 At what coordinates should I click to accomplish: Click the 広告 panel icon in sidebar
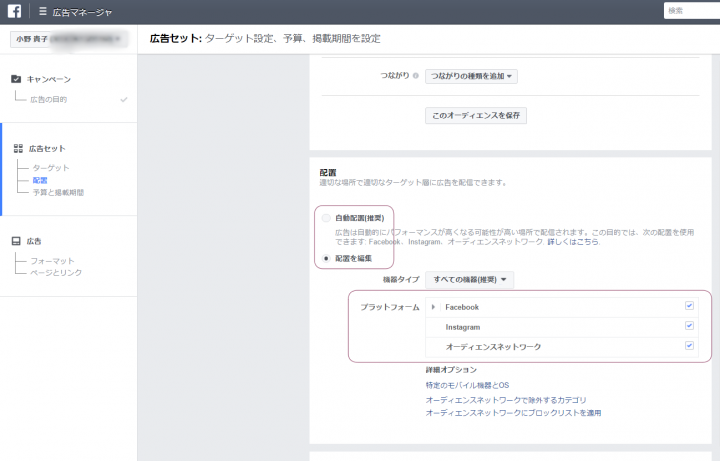point(16,241)
